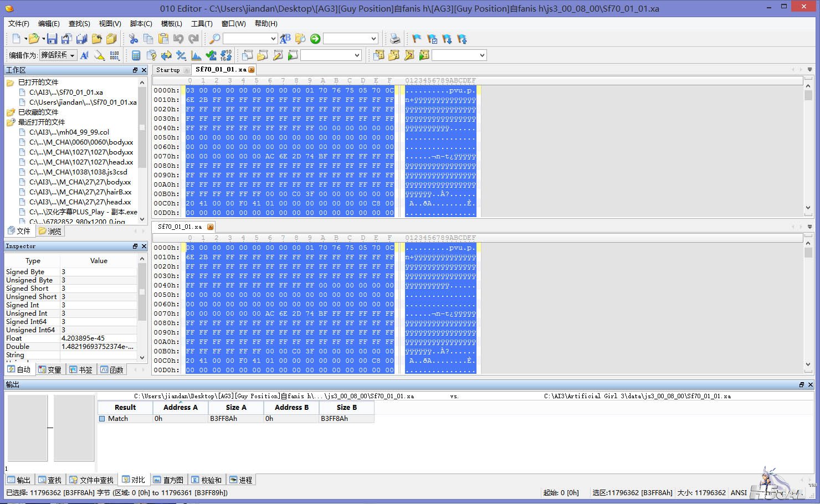The image size is (820, 504).
Task: Click the Save file icon
Action: 52,39
